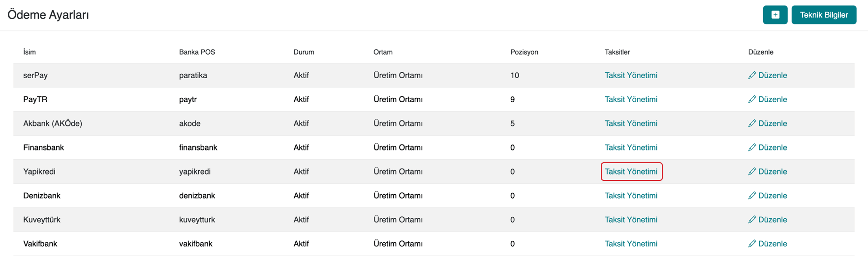The image size is (868, 263).
Task: Click pencil edit icon for Kuveyttürk
Action: [x=752, y=220]
